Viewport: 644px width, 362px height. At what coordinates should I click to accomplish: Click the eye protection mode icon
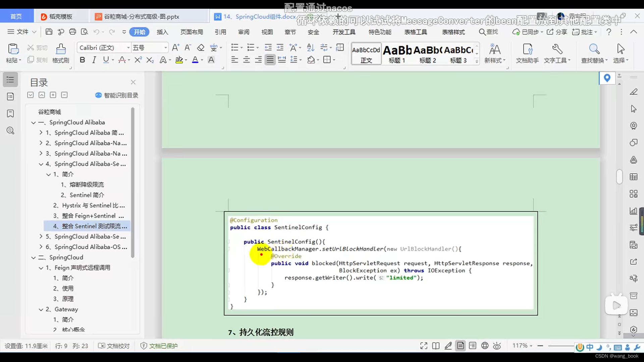tap(497, 346)
